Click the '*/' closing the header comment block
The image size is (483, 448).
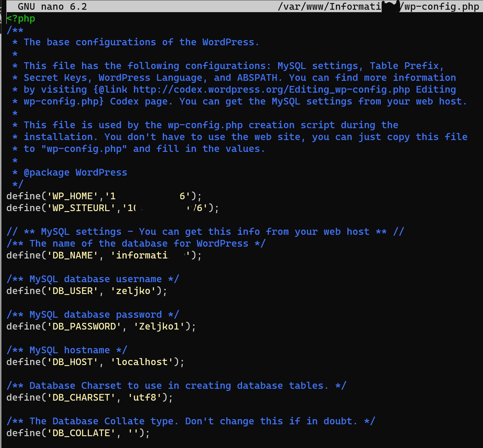[x=18, y=184]
